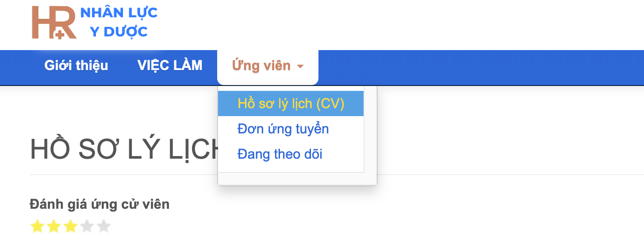Select Hồ sơ lý lịch (CV) option
This screenshot has width=644, height=242.
[291, 104]
